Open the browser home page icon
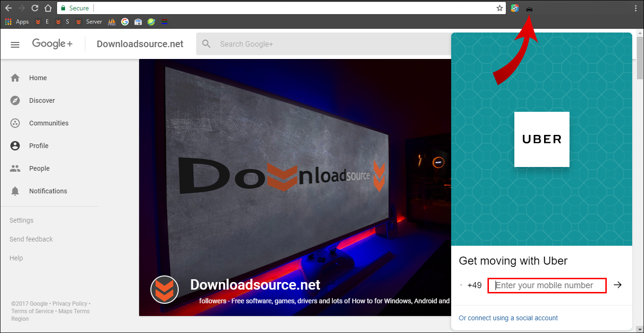The width and height of the screenshot is (644, 333). (48, 8)
